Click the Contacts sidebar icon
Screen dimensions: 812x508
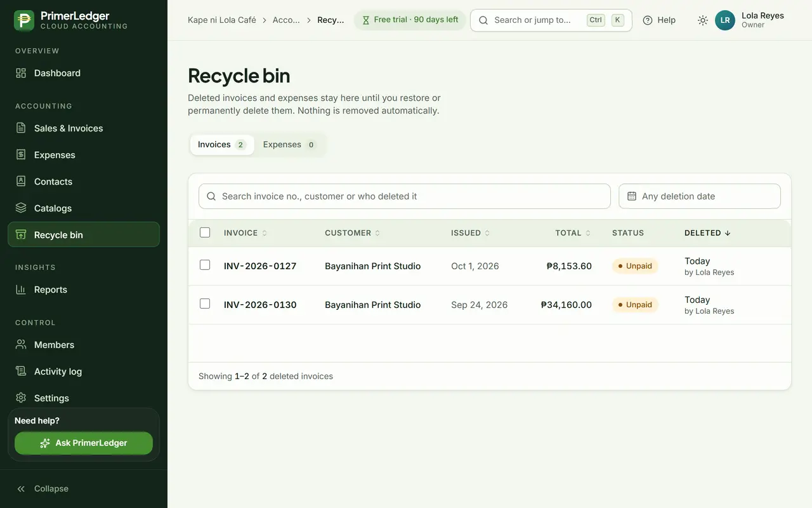pyautogui.click(x=21, y=182)
